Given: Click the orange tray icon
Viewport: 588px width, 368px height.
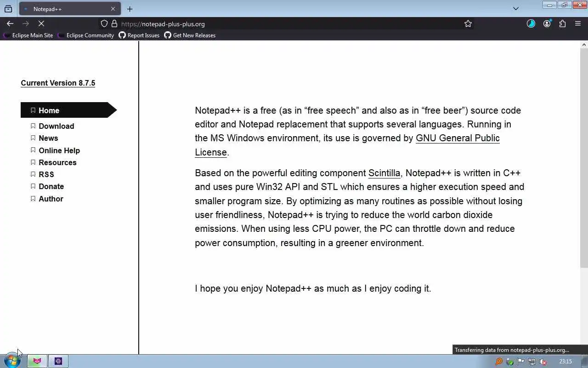Looking at the screenshot, I should pos(499,362).
